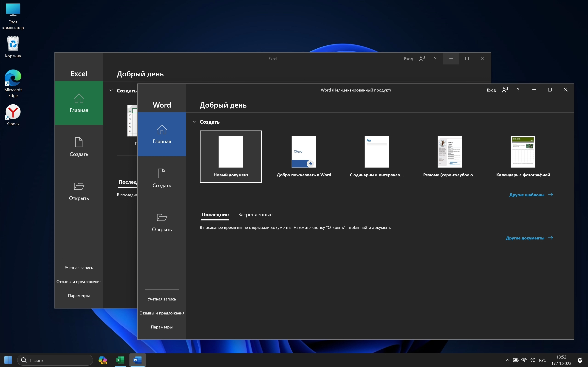Click Открыть folder icon in Word sidebar
The width and height of the screenshot is (588, 367).
pos(161,217)
